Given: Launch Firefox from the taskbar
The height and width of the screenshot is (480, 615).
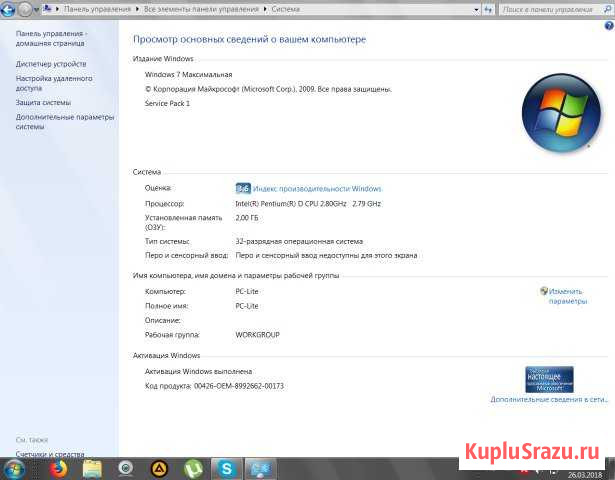Looking at the screenshot, I should point(58,469).
